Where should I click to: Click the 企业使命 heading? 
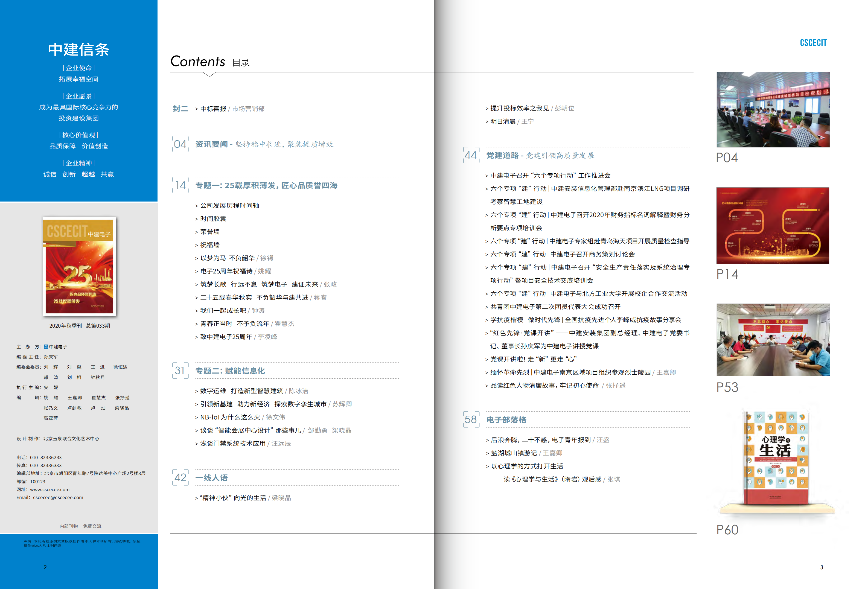point(79,68)
